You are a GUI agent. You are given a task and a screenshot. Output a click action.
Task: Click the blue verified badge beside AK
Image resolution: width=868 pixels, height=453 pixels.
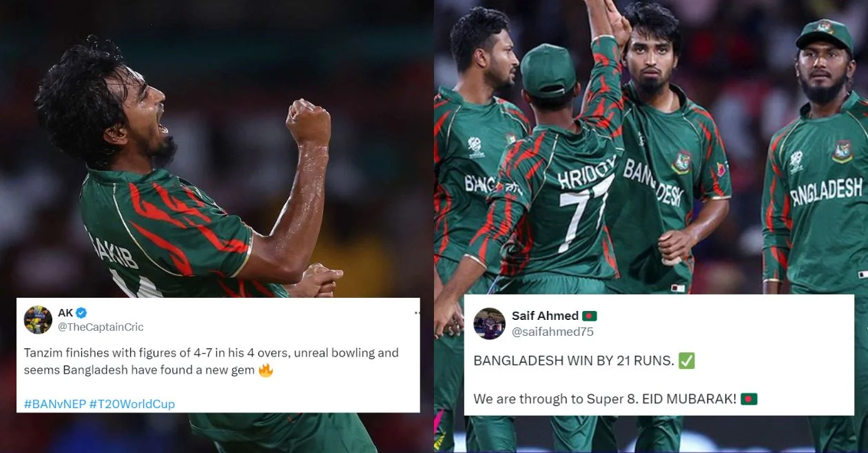tap(81, 312)
